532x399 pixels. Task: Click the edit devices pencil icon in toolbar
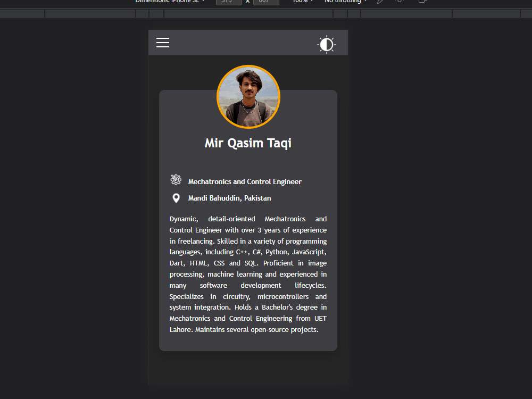coord(379,2)
